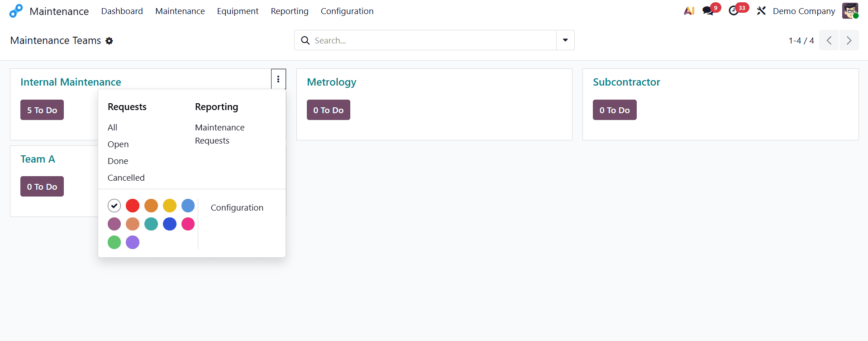The height and width of the screenshot is (341, 868).
Task: Click the debug tools wrench icon
Action: (761, 11)
